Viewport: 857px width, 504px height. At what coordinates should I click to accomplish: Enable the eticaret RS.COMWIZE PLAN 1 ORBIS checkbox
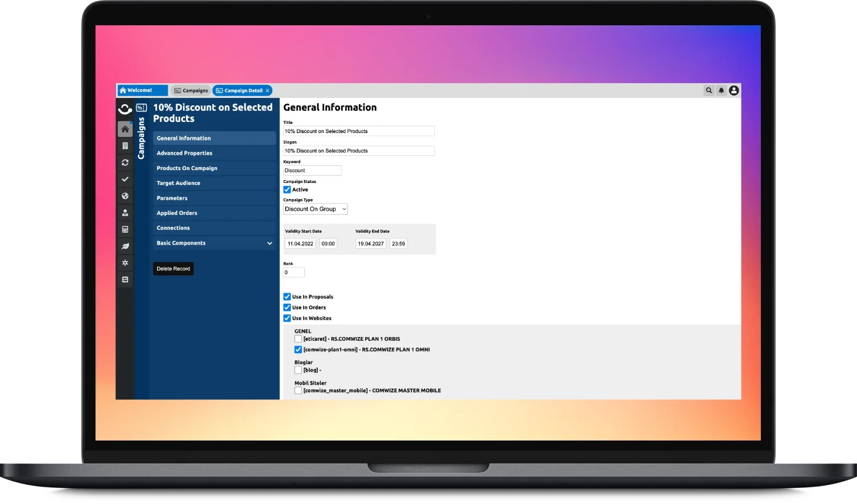pos(298,339)
